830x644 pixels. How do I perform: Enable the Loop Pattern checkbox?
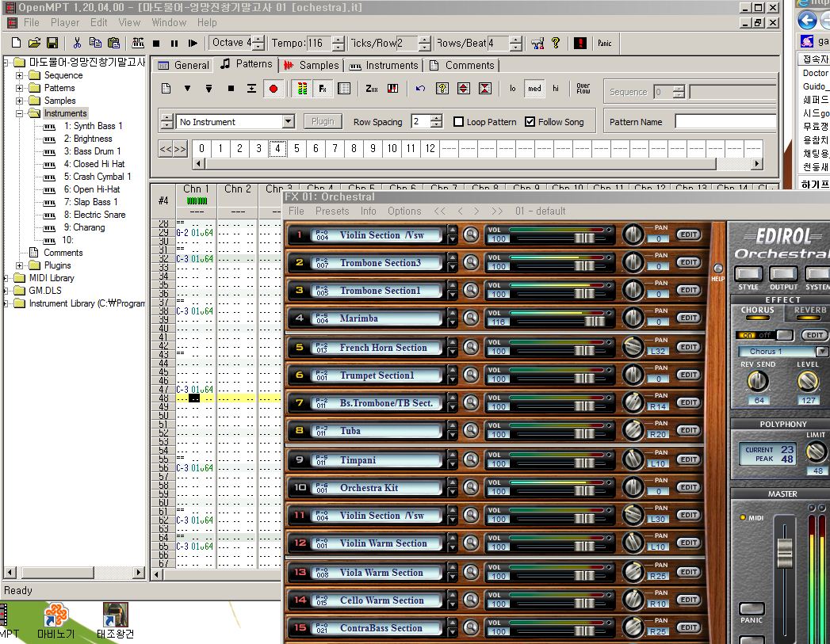(x=458, y=122)
